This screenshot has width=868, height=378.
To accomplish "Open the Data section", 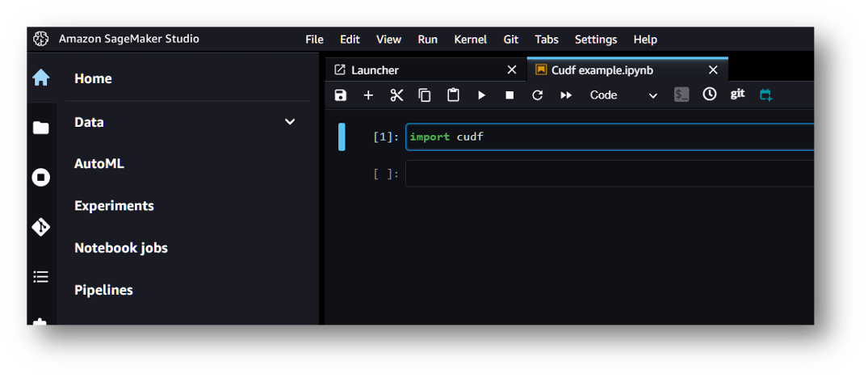I will [89, 122].
